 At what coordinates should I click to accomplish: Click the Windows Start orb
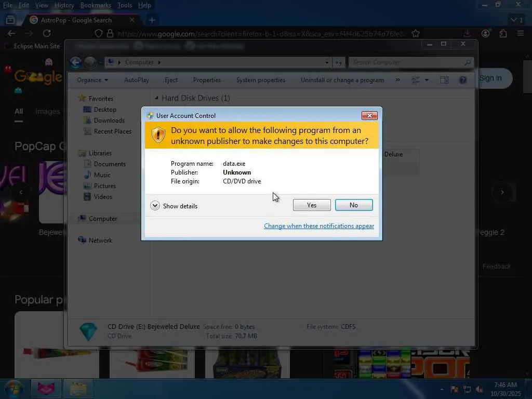(14, 389)
